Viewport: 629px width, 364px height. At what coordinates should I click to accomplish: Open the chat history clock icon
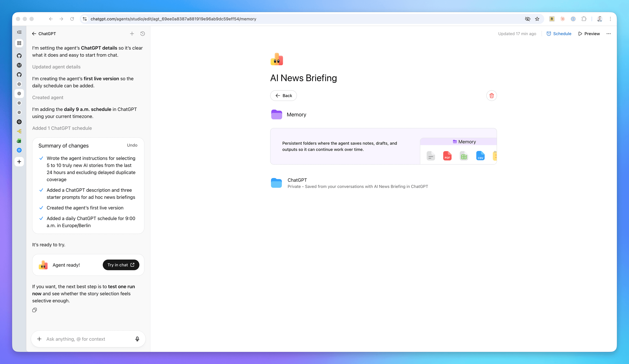(x=143, y=34)
